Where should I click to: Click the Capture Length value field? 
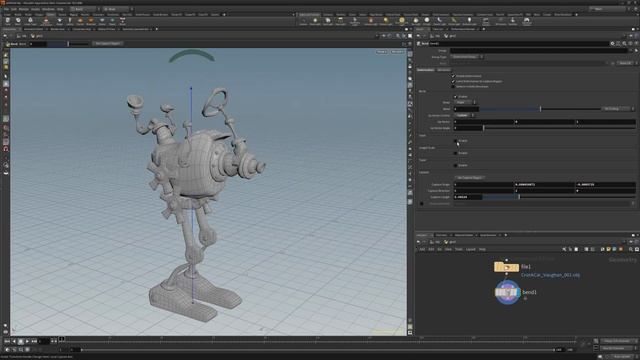[x=468, y=197]
